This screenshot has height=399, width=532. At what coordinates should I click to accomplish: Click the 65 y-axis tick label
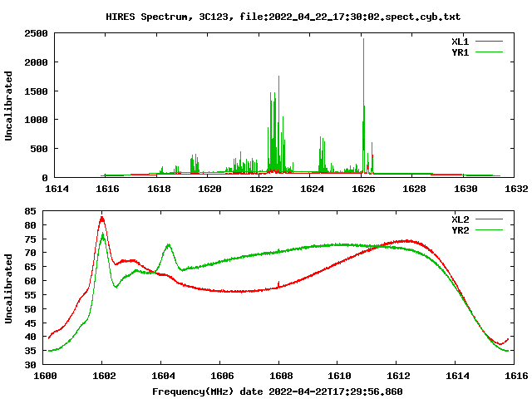[30, 267]
